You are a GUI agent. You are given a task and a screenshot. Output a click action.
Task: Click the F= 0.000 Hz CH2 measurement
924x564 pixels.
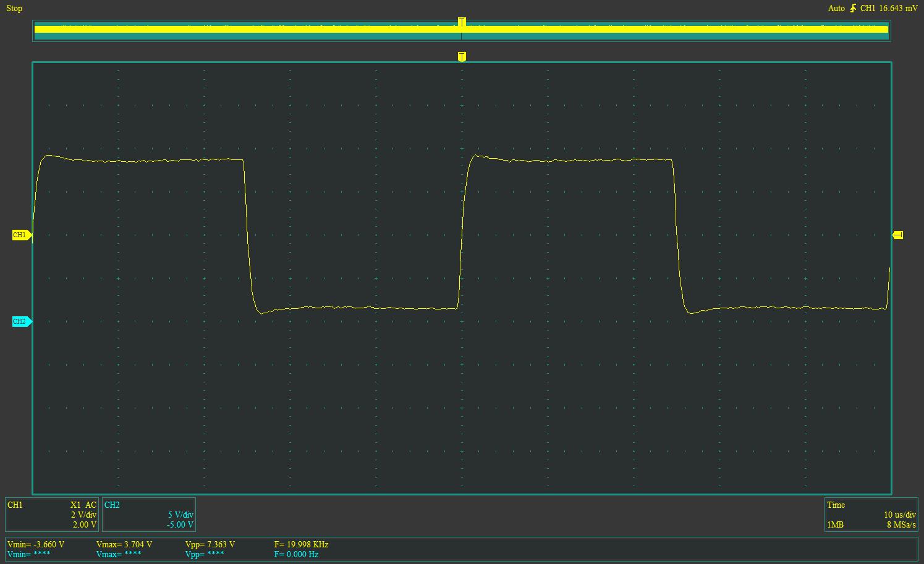pyautogui.click(x=296, y=554)
